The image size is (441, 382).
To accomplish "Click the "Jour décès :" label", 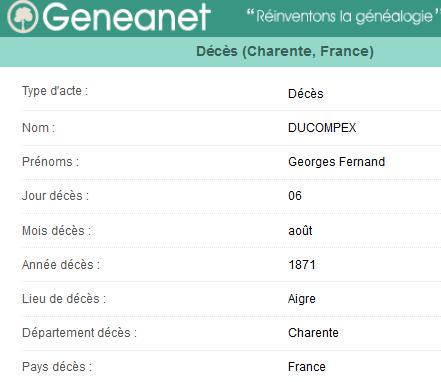I will (55, 196).
